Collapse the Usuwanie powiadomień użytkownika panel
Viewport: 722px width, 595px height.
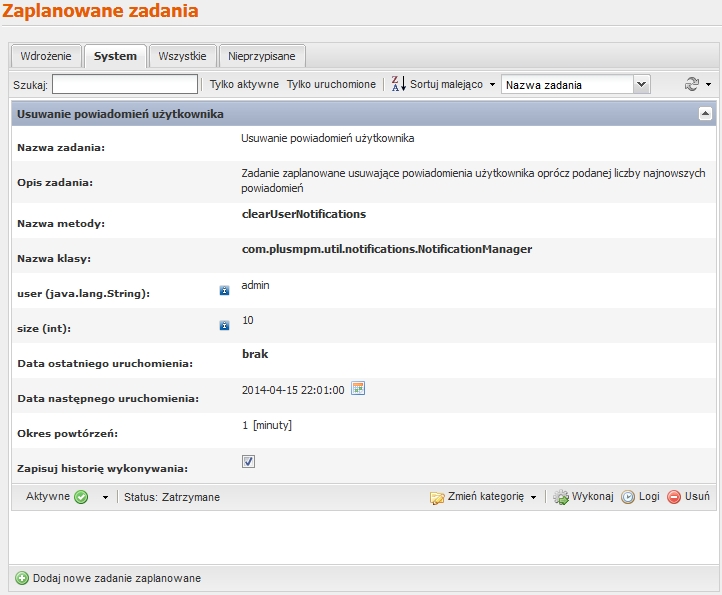coord(704,114)
